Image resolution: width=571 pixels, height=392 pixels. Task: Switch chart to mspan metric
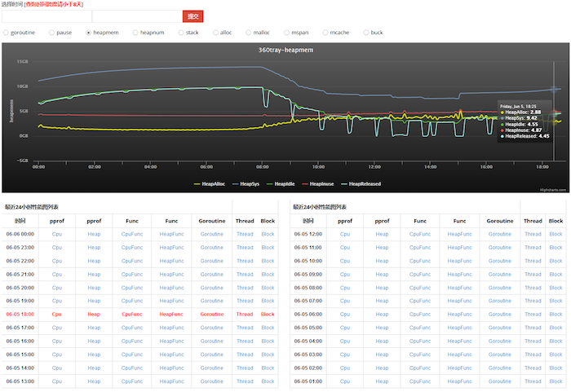point(285,33)
